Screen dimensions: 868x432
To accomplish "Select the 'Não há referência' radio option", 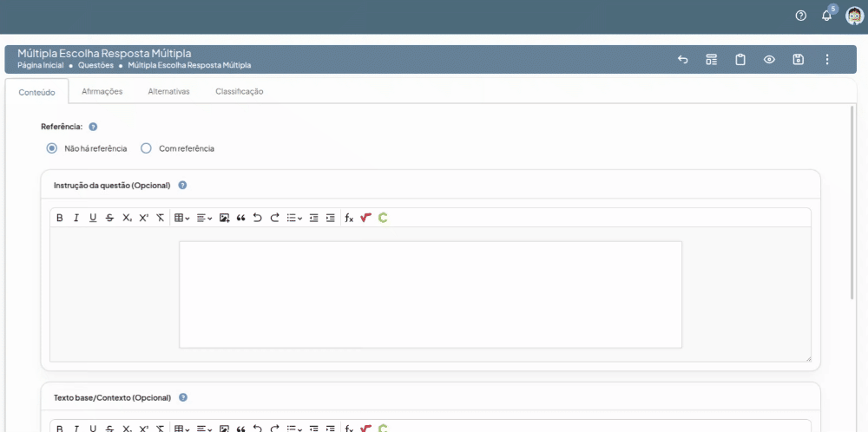I will click(x=52, y=148).
